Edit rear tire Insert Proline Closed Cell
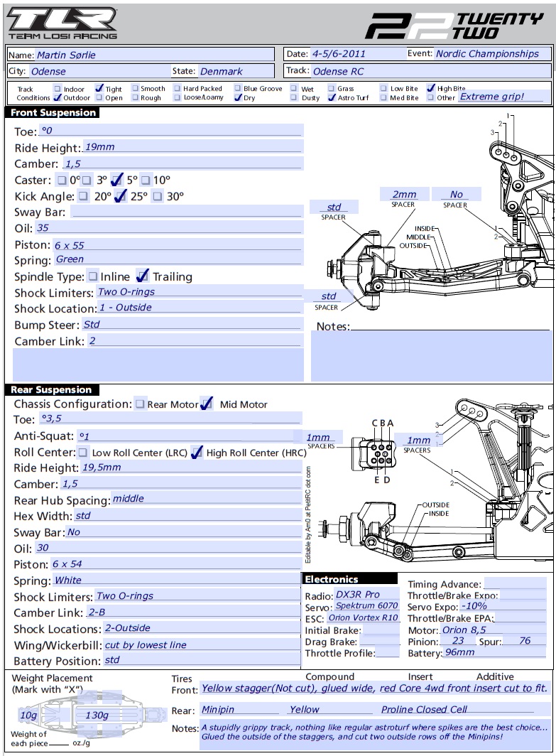Image resolution: width=556 pixels, height=756 pixels. click(x=457, y=709)
